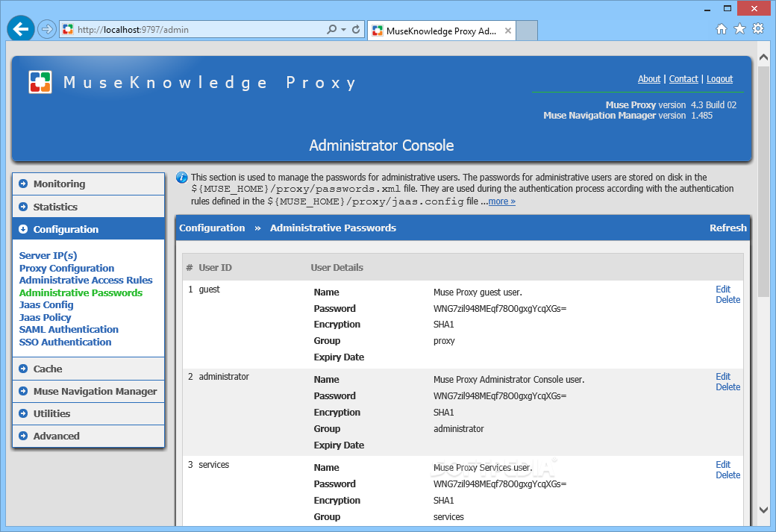Click the page refresh icon in address bar

tap(356, 29)
